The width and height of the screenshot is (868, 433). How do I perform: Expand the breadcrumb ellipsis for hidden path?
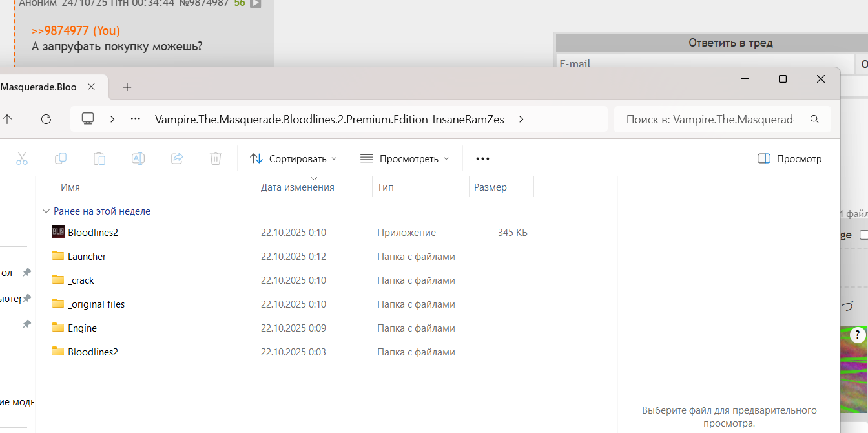pyautogui.click(x=136, y=119)
